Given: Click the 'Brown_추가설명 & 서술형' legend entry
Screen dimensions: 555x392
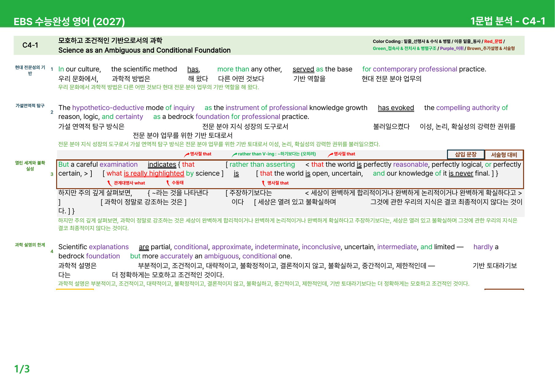Looking at the screenshot, I should click(491, 48).
